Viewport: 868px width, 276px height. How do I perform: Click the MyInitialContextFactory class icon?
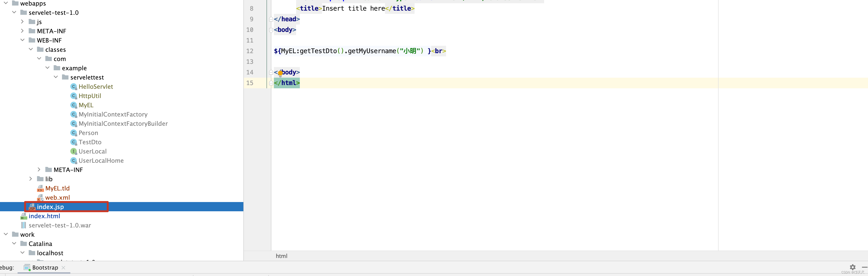click(74, 114)
